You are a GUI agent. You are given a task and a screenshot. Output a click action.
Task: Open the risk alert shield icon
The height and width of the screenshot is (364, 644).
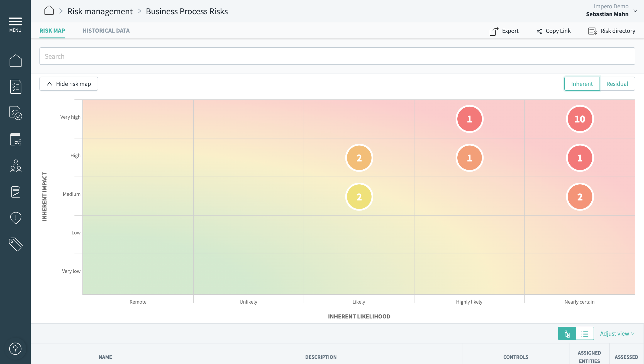[x=16, y=218]
